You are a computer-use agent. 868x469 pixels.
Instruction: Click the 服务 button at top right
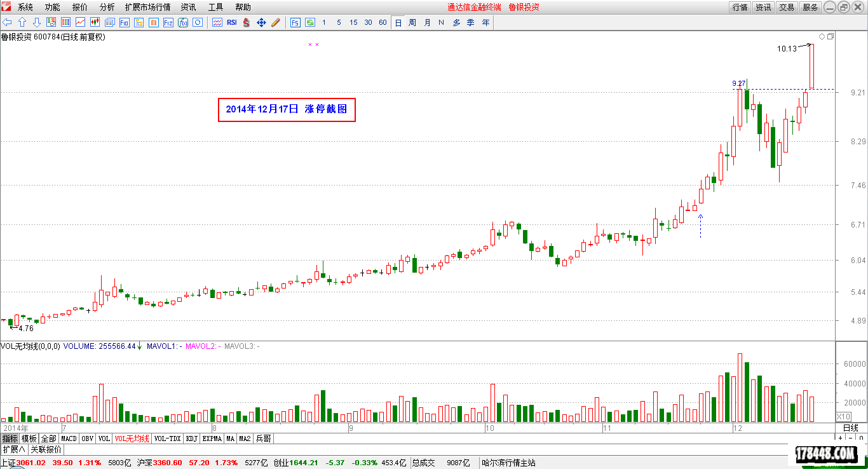click(810, 7)
